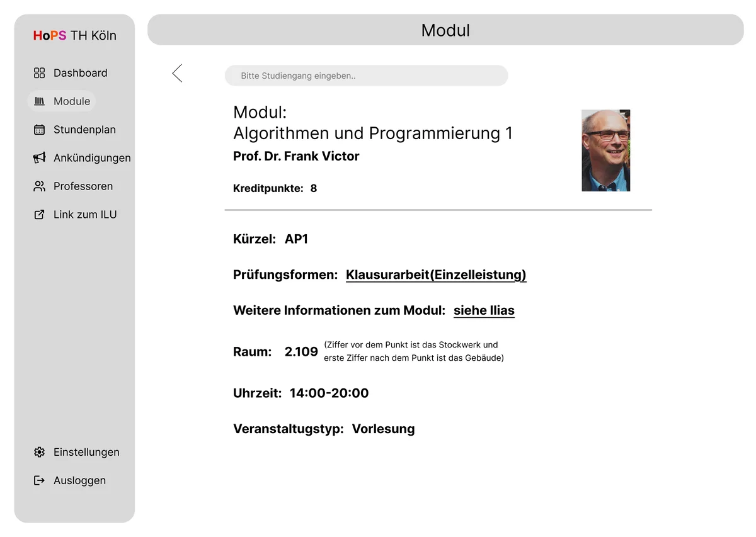
Task: Click the external link icon for ILU
Action: [39, 215]
